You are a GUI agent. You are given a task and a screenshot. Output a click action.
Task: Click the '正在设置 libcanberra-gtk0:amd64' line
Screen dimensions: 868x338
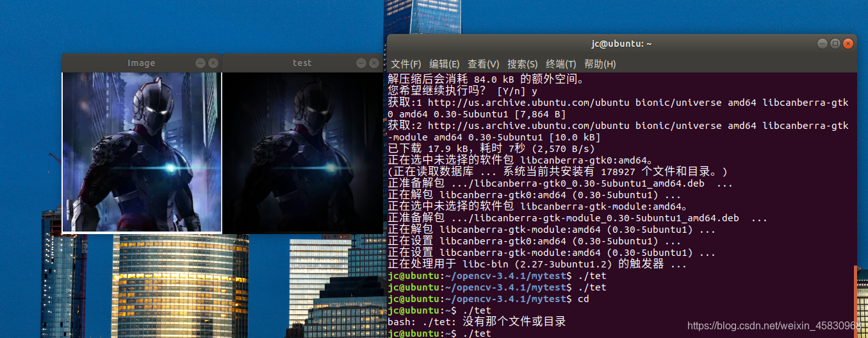[x=535, y=241]
